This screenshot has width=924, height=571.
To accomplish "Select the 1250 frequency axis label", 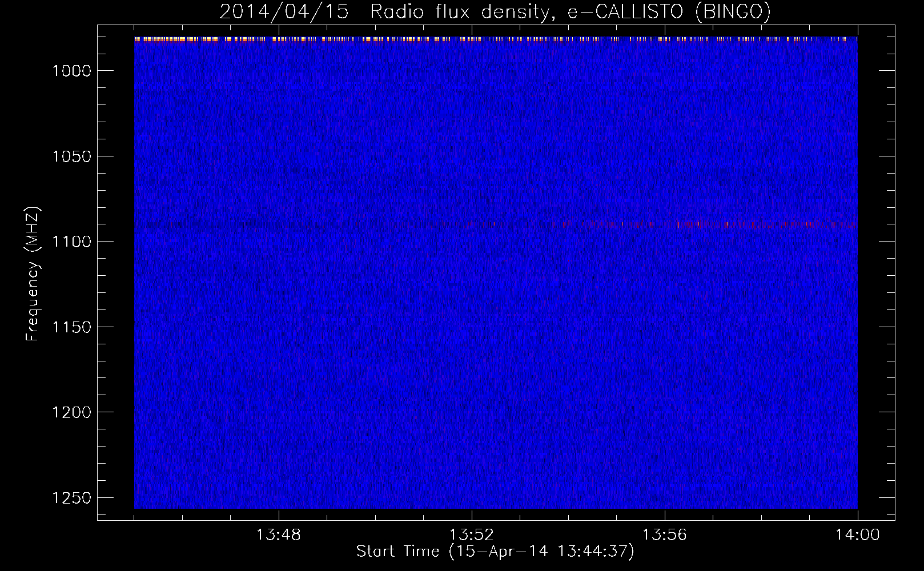I will point(71,498).
